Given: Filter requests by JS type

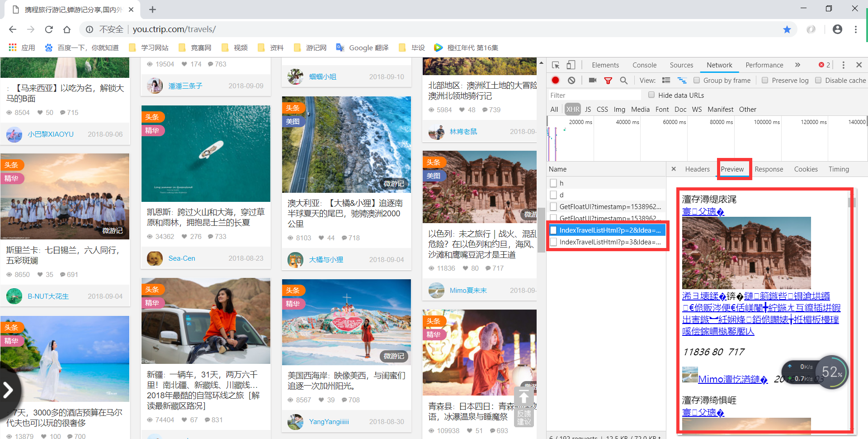Looking at the screenshot, I should [x=588, y=109].
